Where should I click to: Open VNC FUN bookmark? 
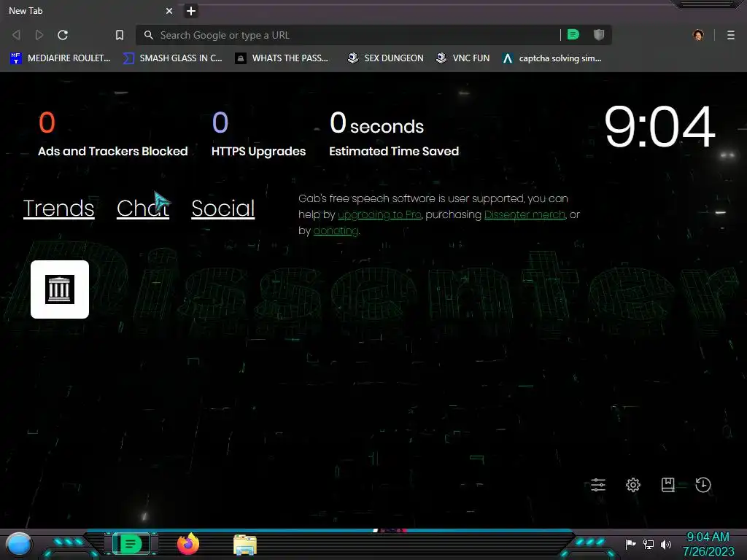tap(463, 58)
